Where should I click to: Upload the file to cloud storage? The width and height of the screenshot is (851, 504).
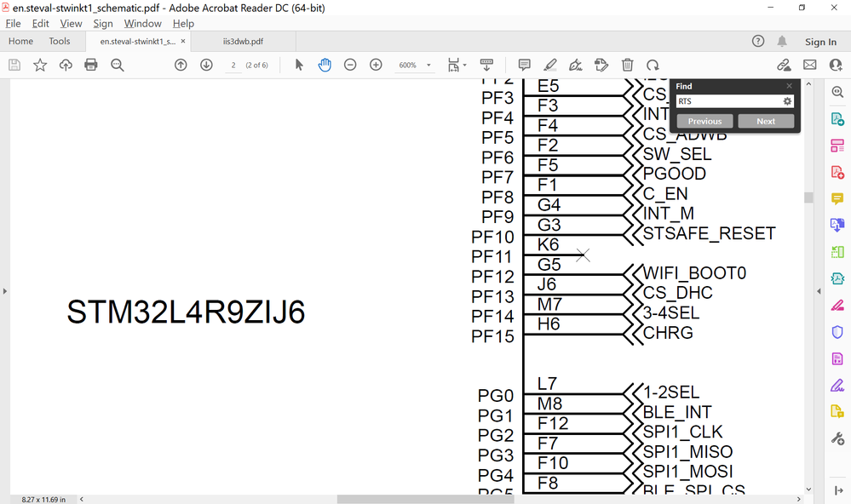(66, 65)
